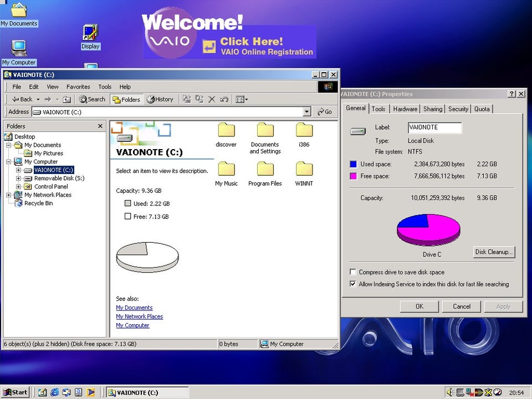Uncheck Allow Indexing Service checkbox
This screenshot has width=532, height=399.
click(353, 284)
